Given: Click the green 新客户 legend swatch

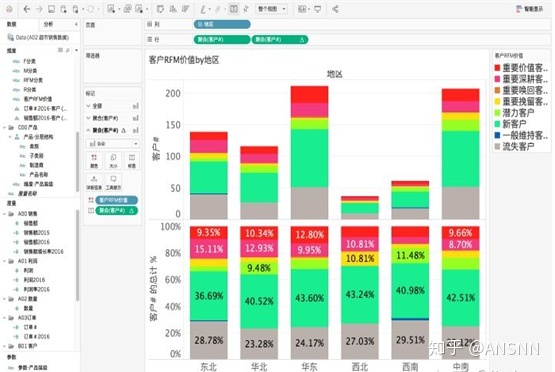Looking at the screenshot, I should pos(497,124).
